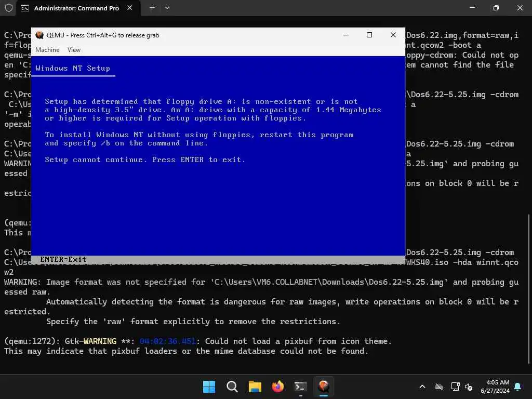532x399 pixels.
Task: Open the Machine menu in QEMU
Action: click(47, 50)
